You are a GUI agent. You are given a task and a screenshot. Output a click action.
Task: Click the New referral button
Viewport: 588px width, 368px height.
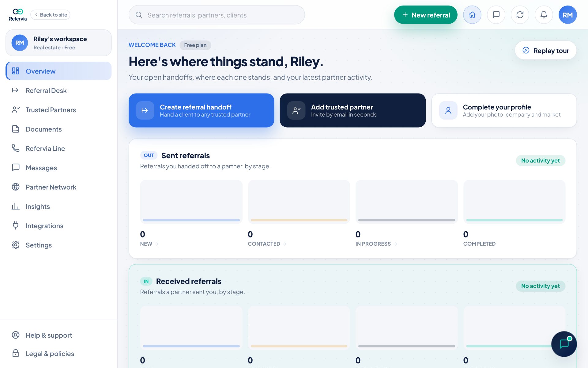[425, 15]
